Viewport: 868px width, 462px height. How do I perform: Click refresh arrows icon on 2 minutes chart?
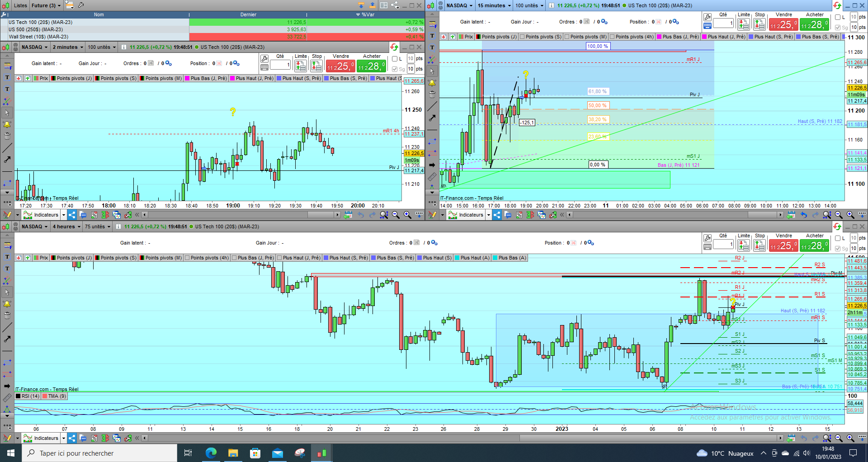394,47
